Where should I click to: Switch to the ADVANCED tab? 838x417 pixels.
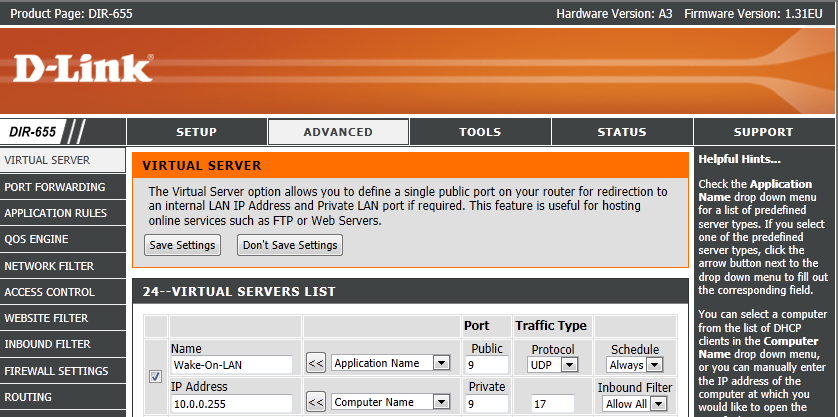(338, 132)
